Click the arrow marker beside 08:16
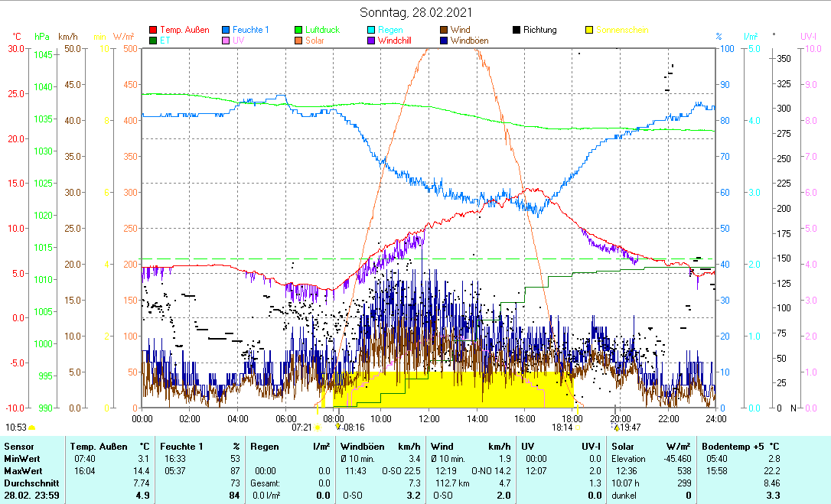The height and width of the screenshot is (504, 831). coord(337,427)
